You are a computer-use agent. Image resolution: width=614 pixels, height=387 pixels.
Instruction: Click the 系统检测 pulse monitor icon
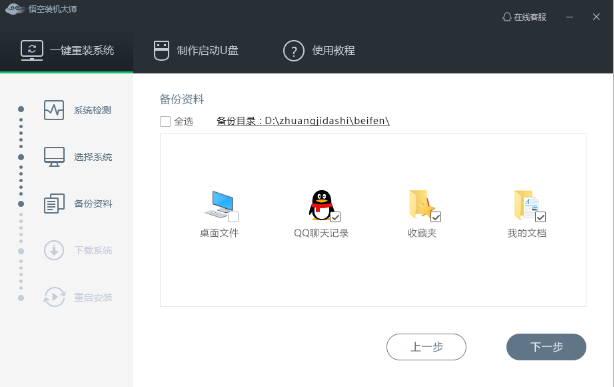click(x=54, y=110)
